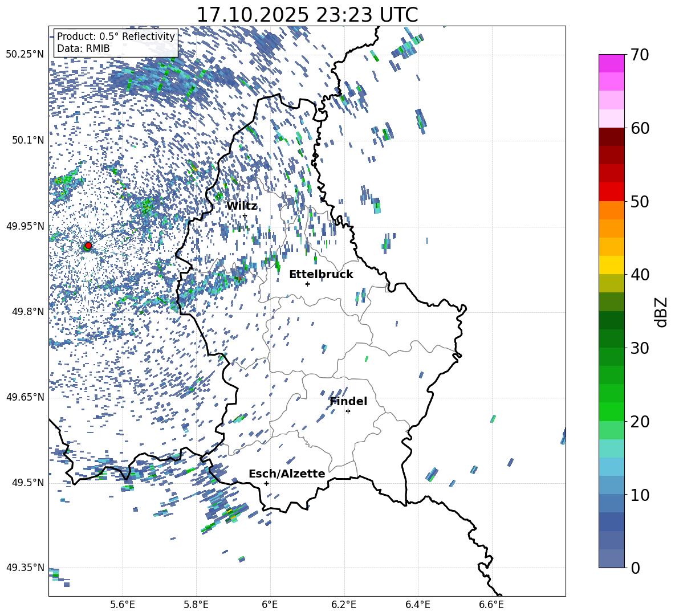Click the Wiltz station cross marker
Viewport: 675px width, 616px height.
(245, 215)
